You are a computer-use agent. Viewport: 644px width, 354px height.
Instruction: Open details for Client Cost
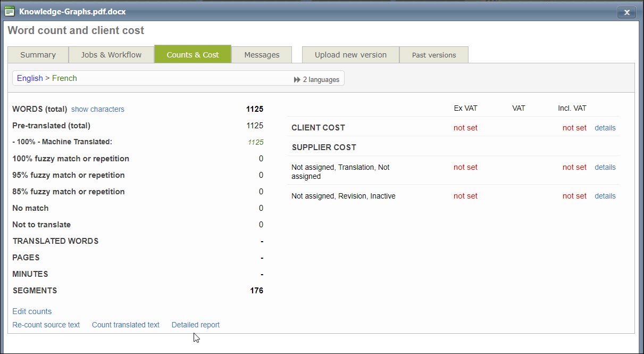tap(605, 128)
